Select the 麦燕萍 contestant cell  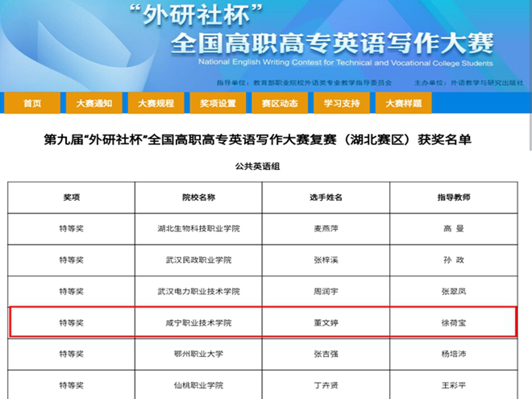(x=326, y=229)
